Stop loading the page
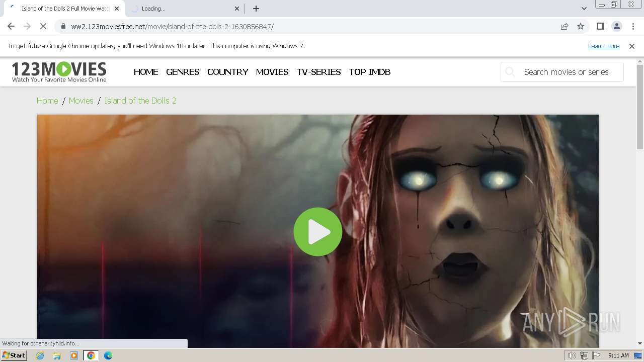Viewport: 644px width, 362px height. [43, 27]
